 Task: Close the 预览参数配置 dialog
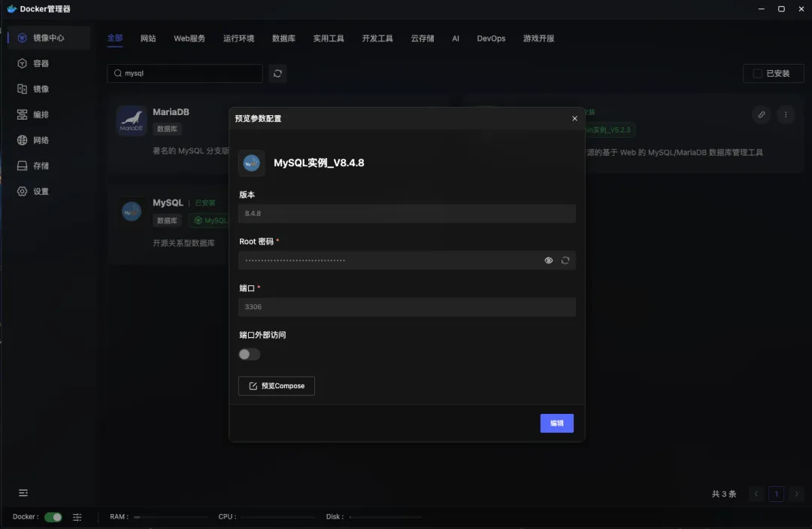click(x=575, y=119)
